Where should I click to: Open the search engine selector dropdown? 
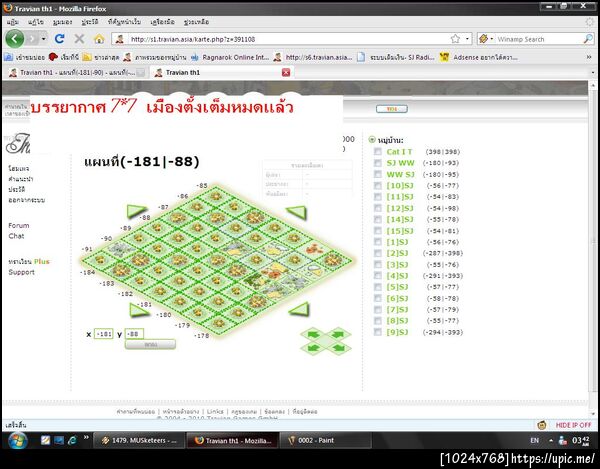(x=486, y=39)
